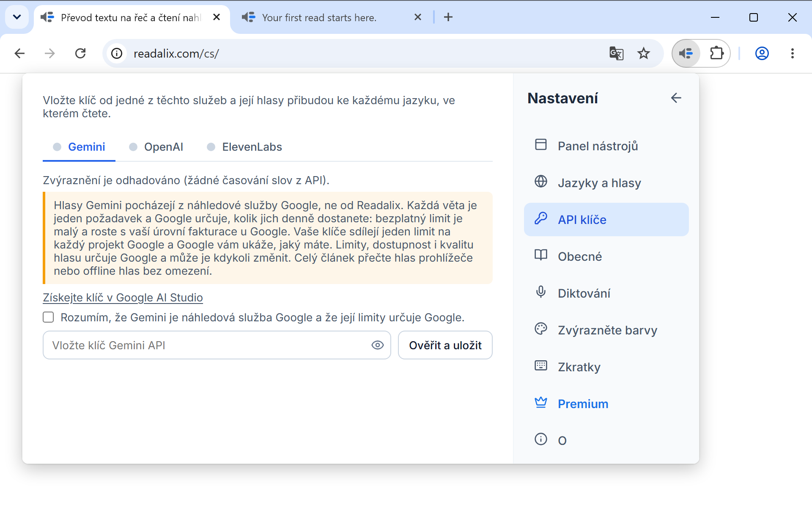Open the browser profile icon
Screen dimensions: 812x508
tap(762, 53)
